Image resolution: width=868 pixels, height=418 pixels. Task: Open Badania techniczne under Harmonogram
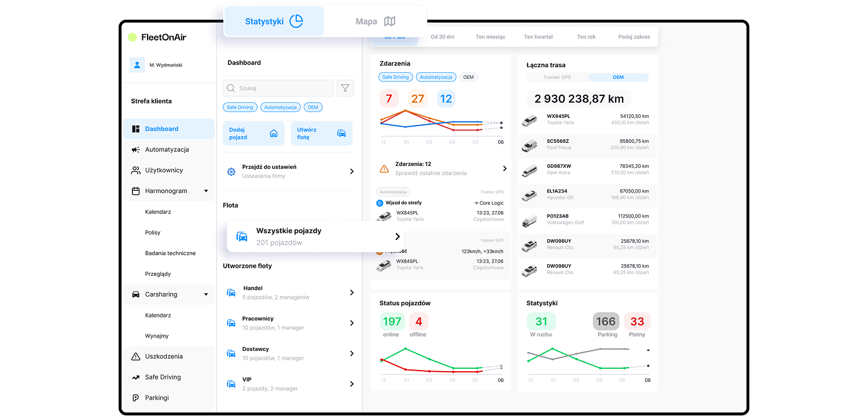click(x=170, y=253)
